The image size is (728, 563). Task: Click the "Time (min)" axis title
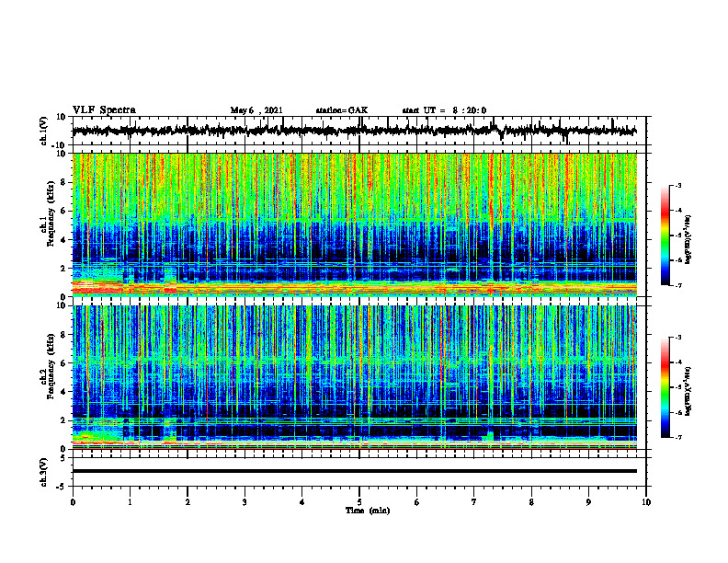tap(368, 511)
